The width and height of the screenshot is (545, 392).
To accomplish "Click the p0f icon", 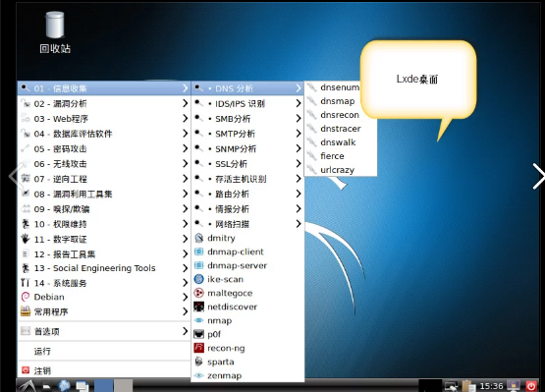I will click(x=198, y=334).
